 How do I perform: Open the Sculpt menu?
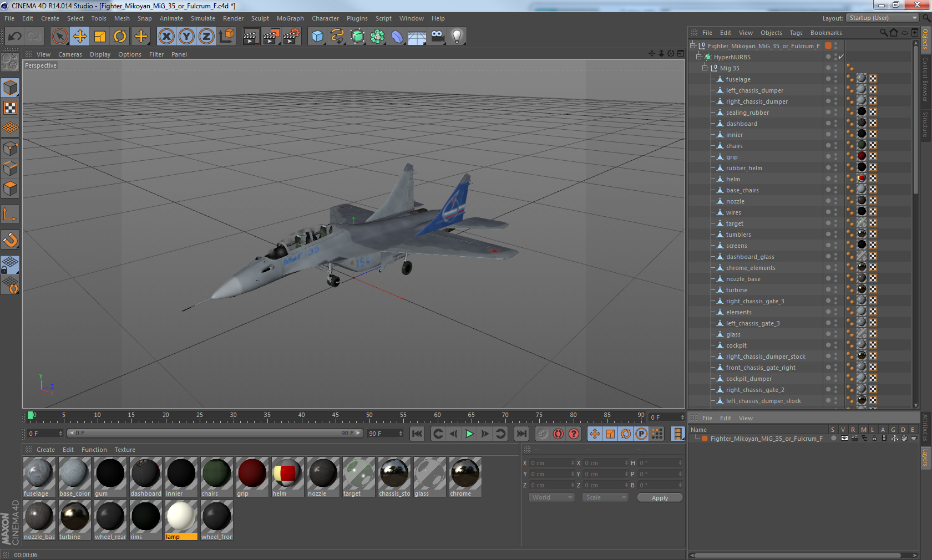click(260, 18)
